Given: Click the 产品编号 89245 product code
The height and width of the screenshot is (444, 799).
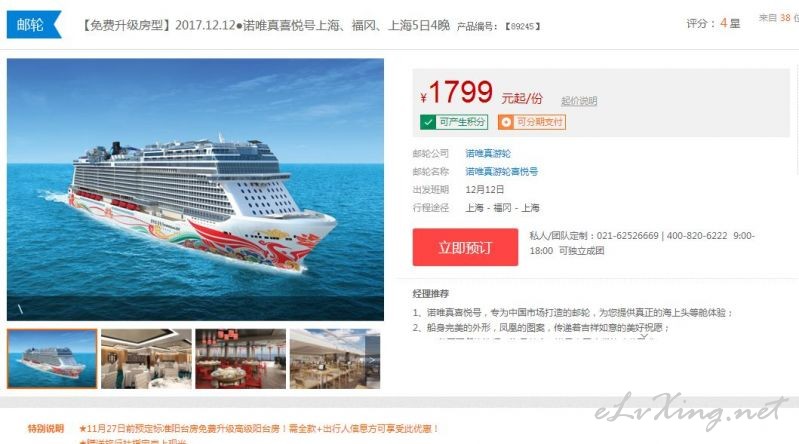Looking at the screenshot, I should click(498, 26).
